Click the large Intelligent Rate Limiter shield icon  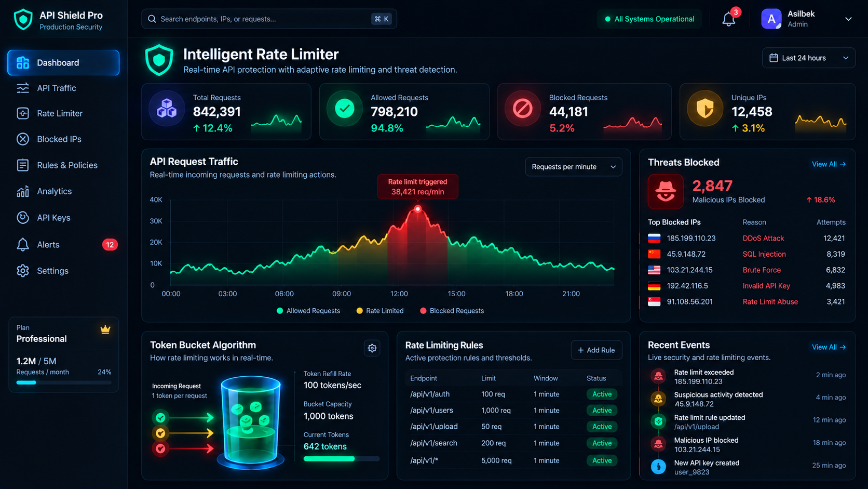(x=159, y=60)
